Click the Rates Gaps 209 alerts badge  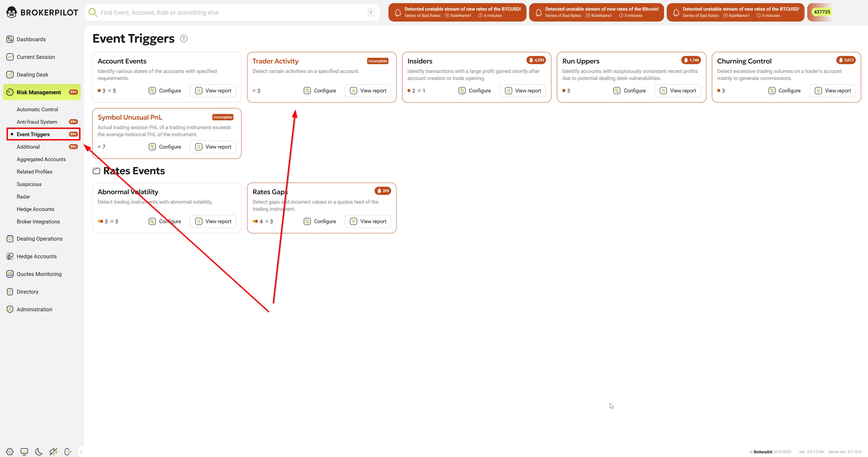pos(383,191)
